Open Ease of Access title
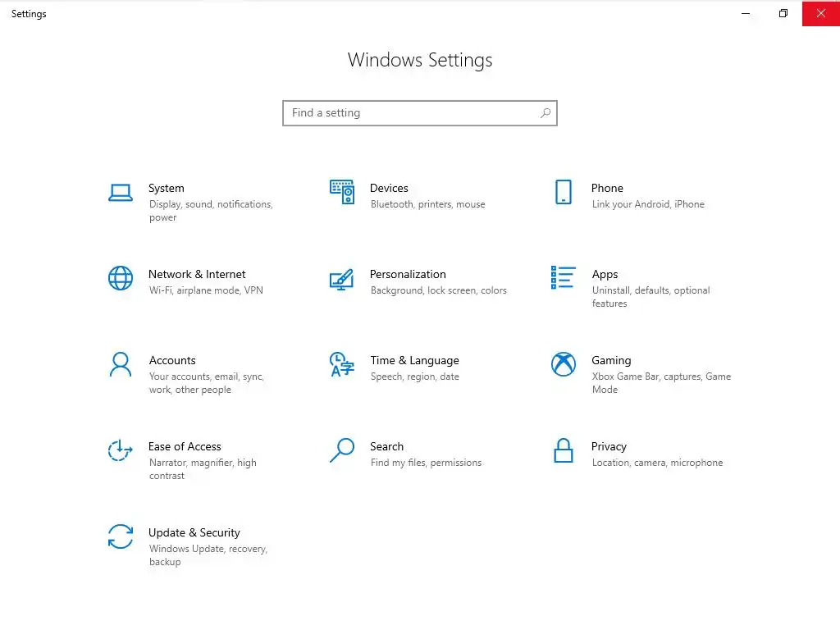The width and height of the screenshot is (840, 630). [185, 447]
